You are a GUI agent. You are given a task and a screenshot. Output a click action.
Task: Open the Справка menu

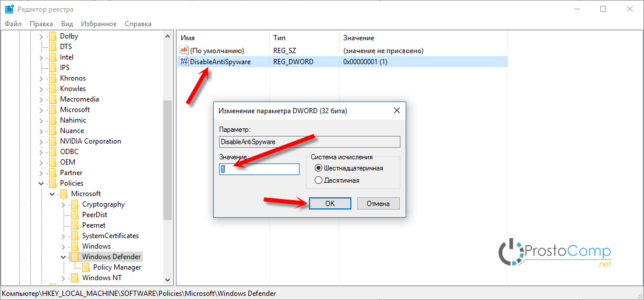pos(138,24)
